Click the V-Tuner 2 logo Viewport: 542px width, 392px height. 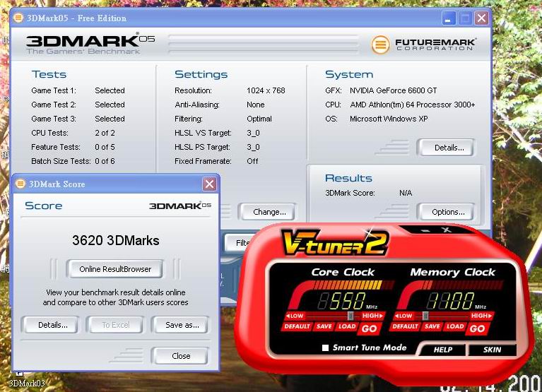coord(334,242)
